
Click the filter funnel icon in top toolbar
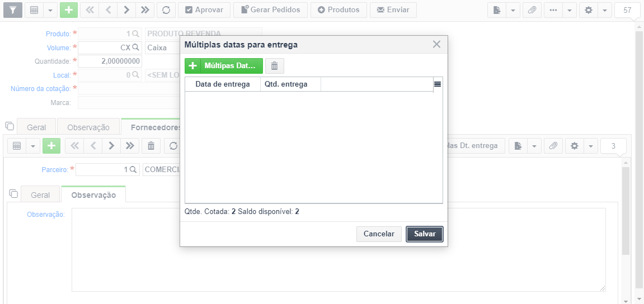(x=13, y=10)
